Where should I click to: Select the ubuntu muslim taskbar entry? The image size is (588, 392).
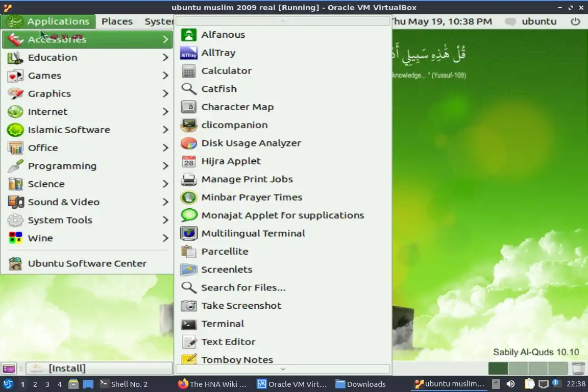point(449,384)
